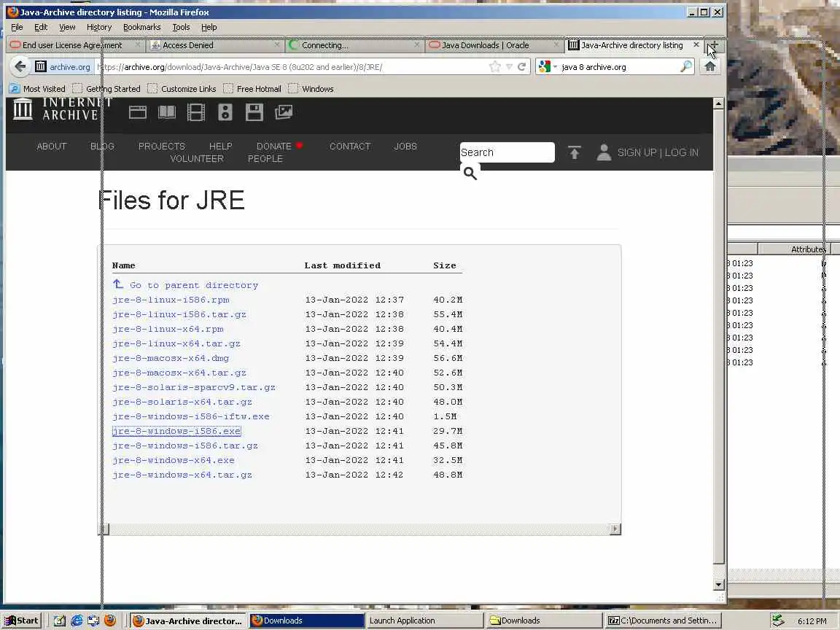
Task: Open Firefox Home button
Action: point(709,66)
